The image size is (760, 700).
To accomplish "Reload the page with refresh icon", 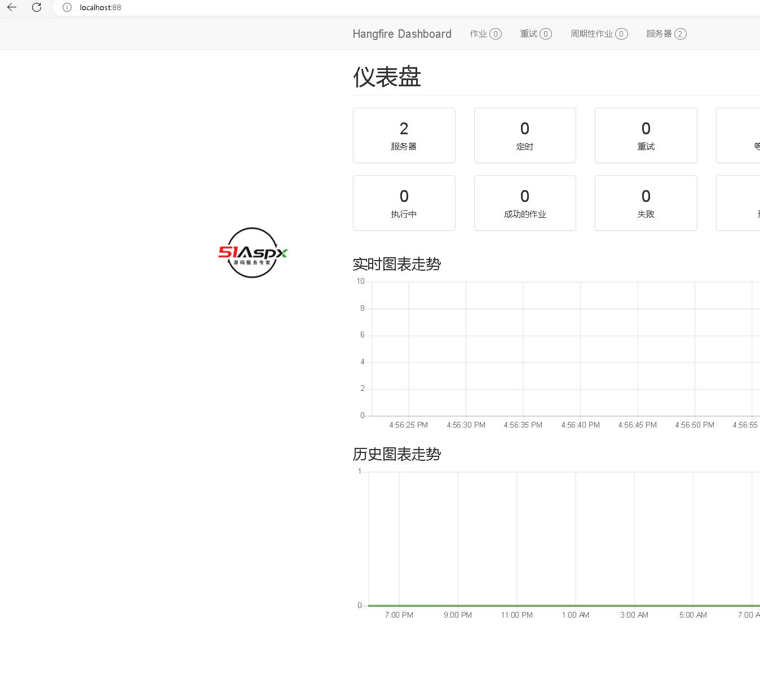I will [37, 7].
